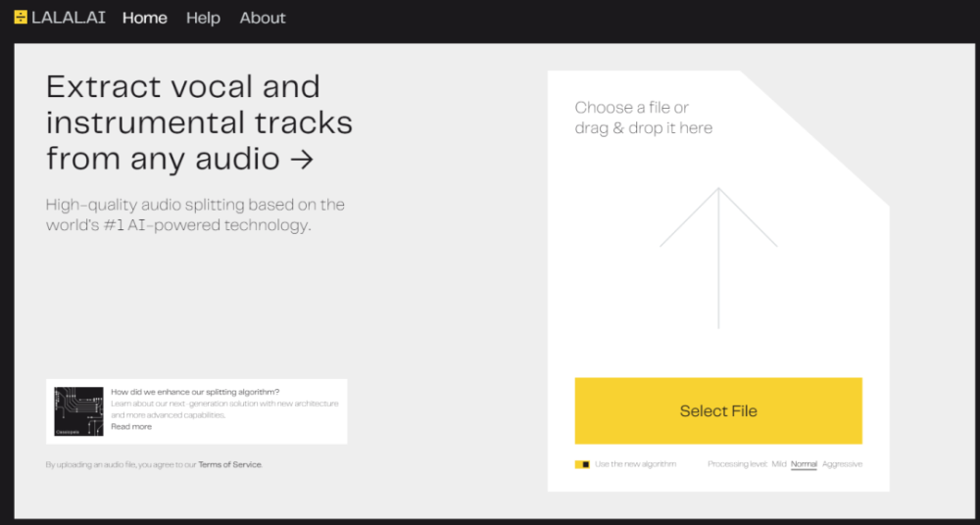980x525 pixels.
Task: Click the LALAL.AI logo icon
Action: [21, 18]
